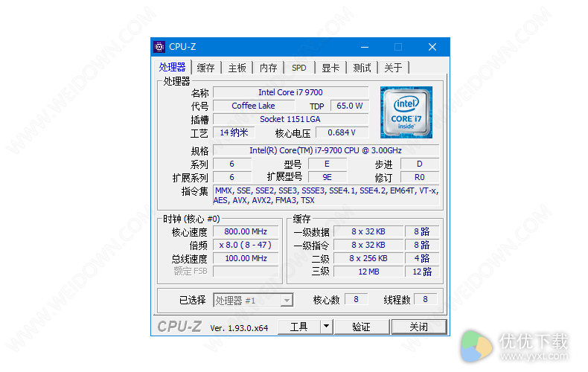Click the CPU-Z app icon in title bar
This screenshot has height=372, width=588.
pos(159,47)
